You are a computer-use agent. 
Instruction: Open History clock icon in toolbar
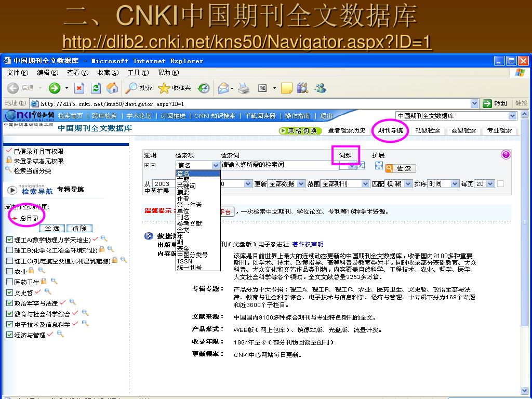pyautogui.click(x=204, y=88)
